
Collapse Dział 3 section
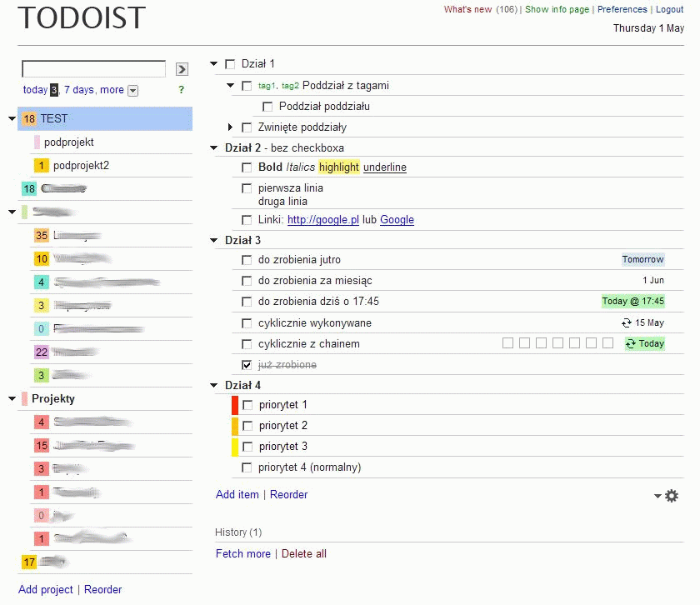214,240
